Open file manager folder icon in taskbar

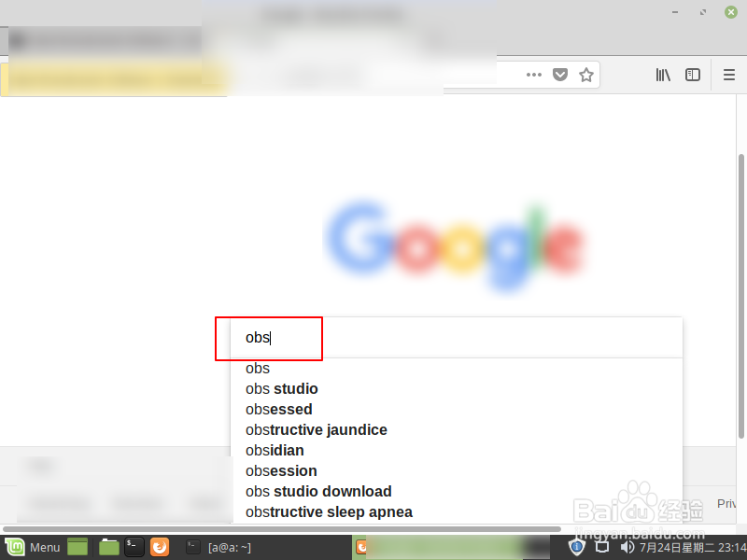click(109, 547)
